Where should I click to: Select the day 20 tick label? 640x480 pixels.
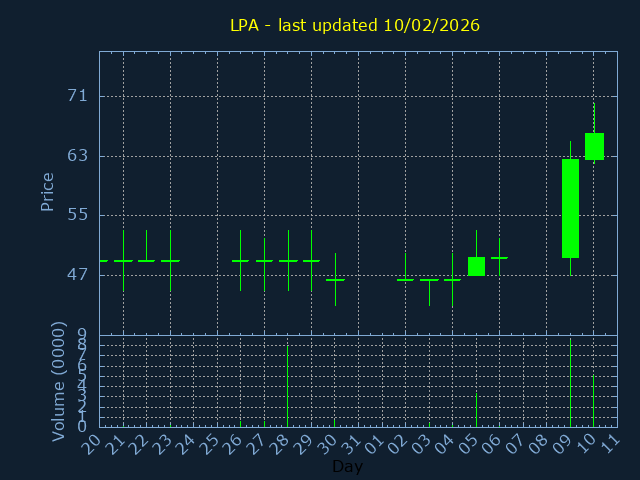[x=92, y=443]
